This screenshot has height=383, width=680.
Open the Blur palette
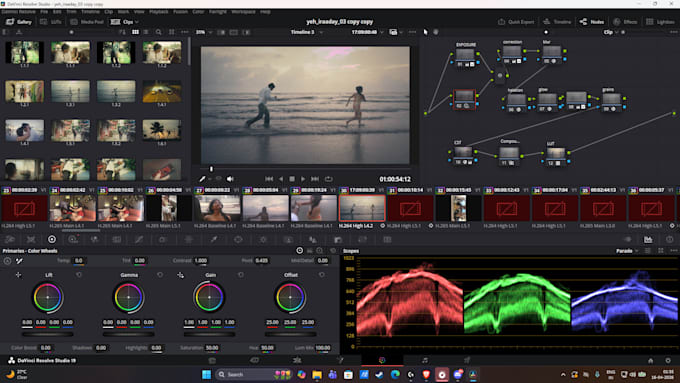click(313, 239)
